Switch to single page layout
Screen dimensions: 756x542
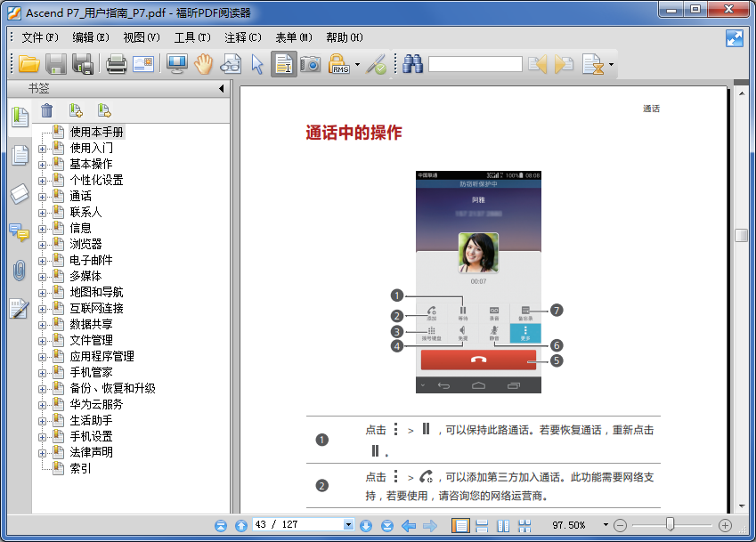pyautogui.click(x=460, y=526)
